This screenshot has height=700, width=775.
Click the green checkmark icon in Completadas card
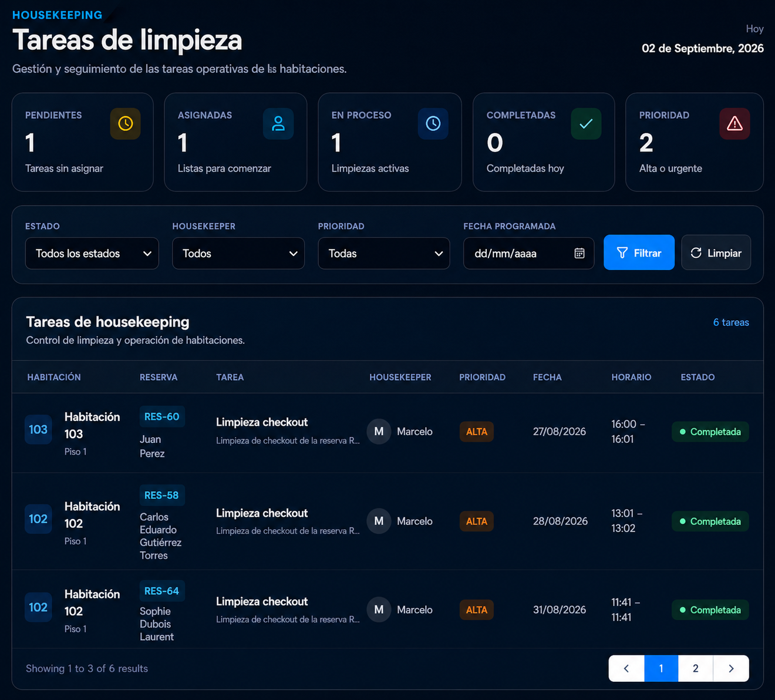click(x=586, y=124)
